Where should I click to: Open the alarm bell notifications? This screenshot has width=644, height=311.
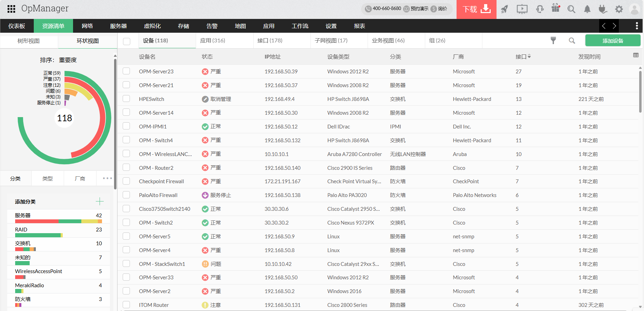click(x=587, y=9)
